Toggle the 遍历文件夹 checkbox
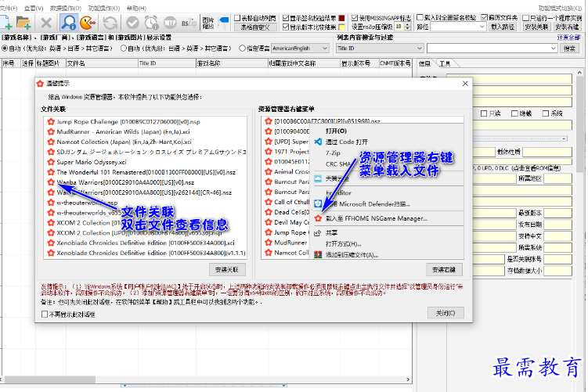Viewport: 588px width, 392px height. (484, 17)
